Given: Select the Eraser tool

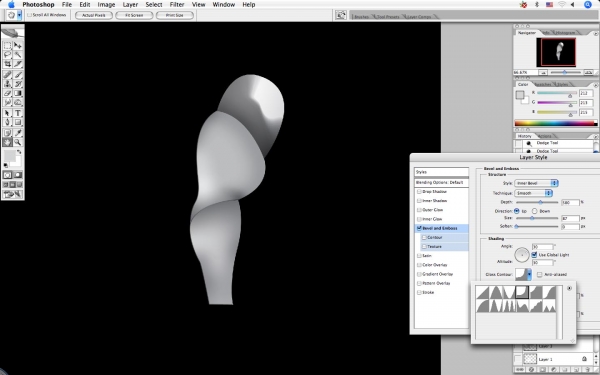Looking at the screenshot, I should coord(7,93).
